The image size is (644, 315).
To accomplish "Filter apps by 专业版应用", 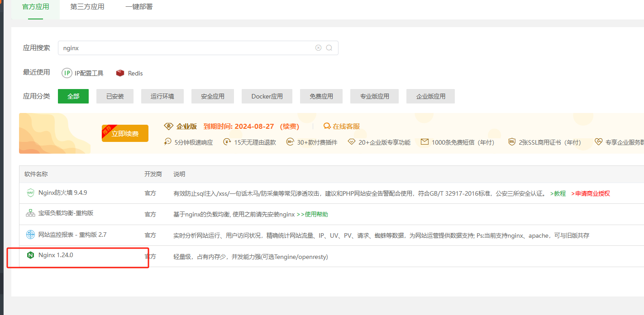I will point(374,96).
